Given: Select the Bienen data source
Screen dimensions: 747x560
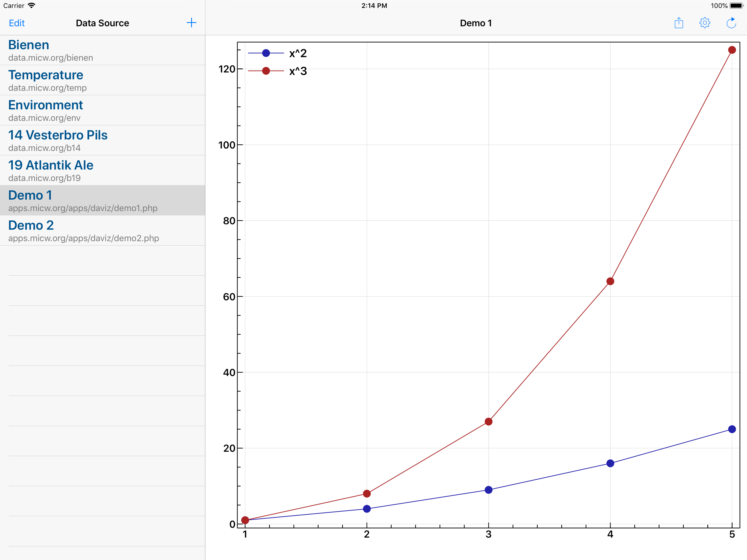Looking at the screenshot, I should (x=102, y=50).
